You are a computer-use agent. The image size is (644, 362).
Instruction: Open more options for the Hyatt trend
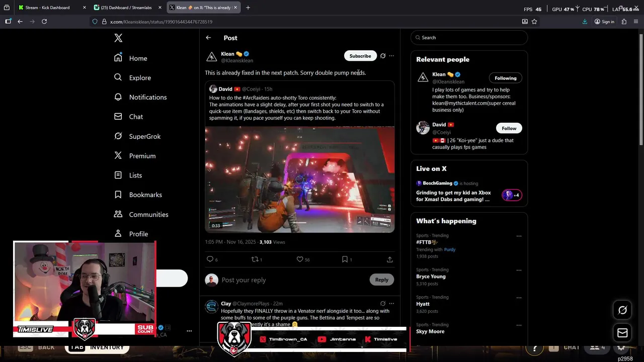tap(519, 298)
